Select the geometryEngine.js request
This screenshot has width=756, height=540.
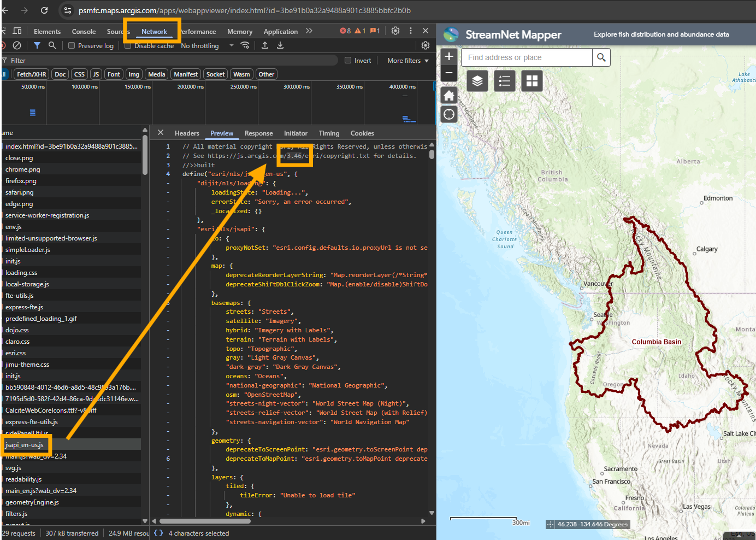click(71, 502)
